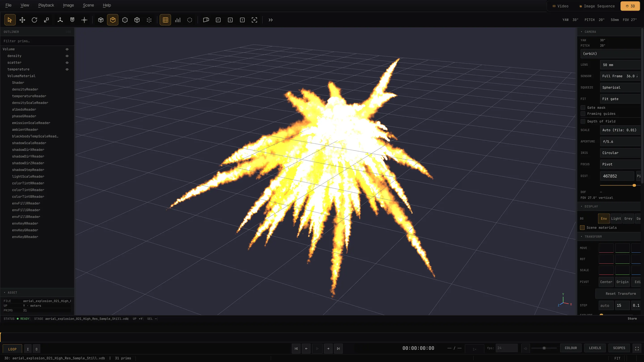Viewport: 644px width, 362px height.
Task: Activate the Scale tool
Action: click(x=47, y=20)
